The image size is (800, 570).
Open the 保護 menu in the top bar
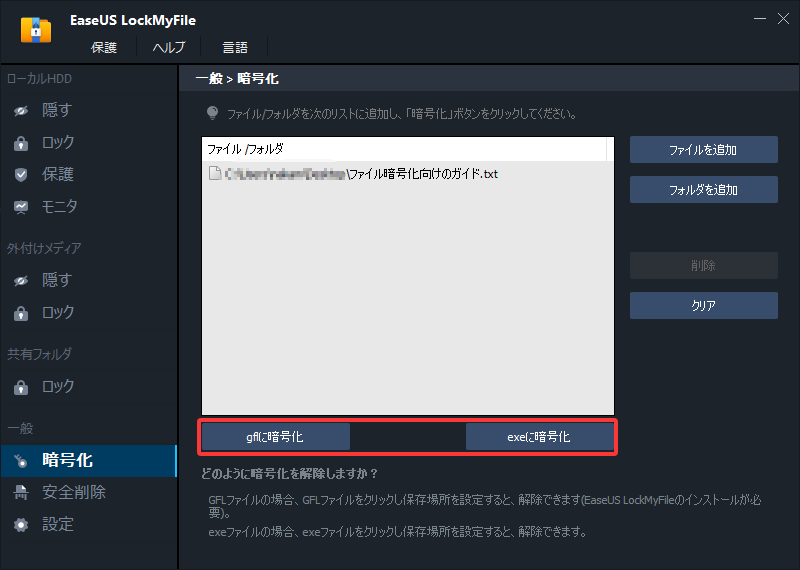[104, 47]
